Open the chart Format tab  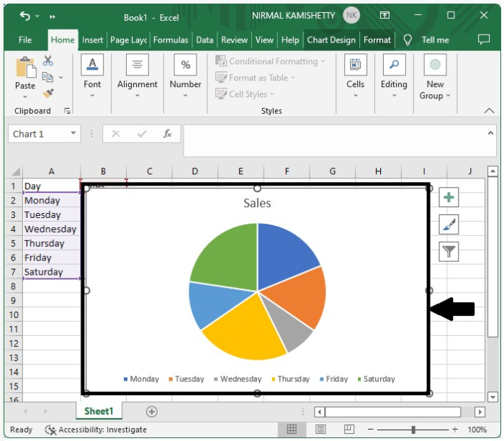point(377,40)
